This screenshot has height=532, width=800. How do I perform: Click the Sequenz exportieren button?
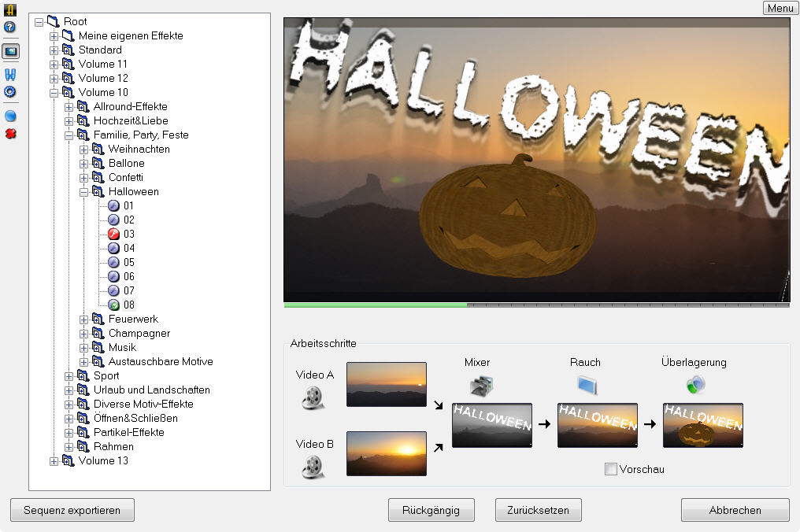pyautogui.click(x=72, y=510)
